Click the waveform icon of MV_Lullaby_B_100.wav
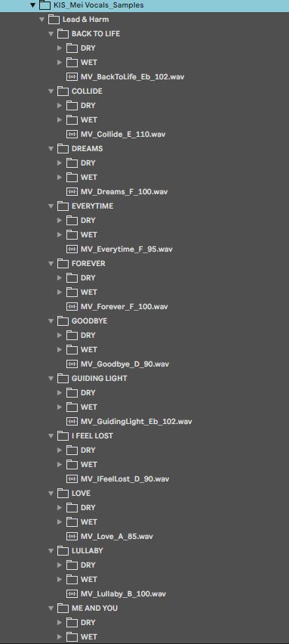The width and height of the screenshot is (289, 644). 72,594
